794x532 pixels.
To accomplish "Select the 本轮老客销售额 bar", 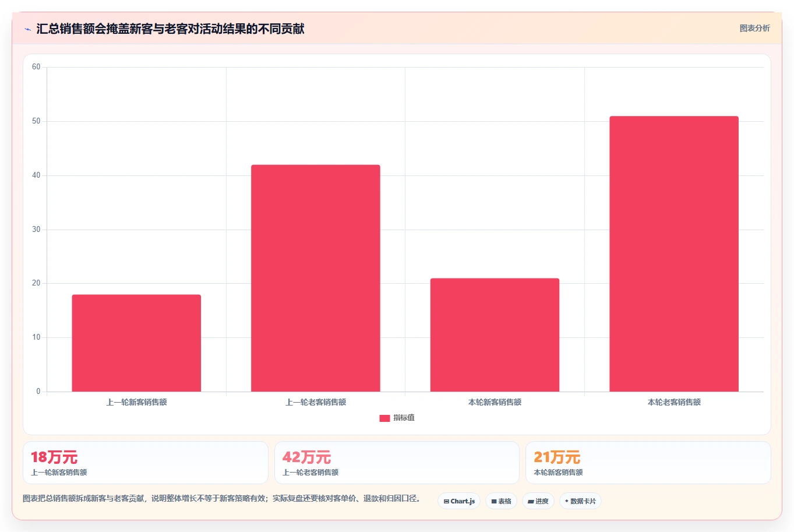I will pos(674,254).
